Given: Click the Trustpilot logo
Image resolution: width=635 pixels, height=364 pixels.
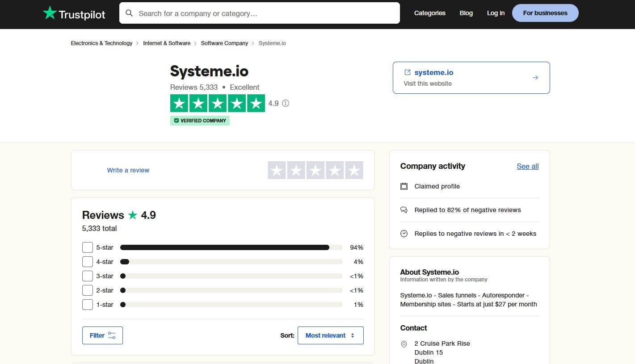Looking at the screenshot, I should coord(74,13).
